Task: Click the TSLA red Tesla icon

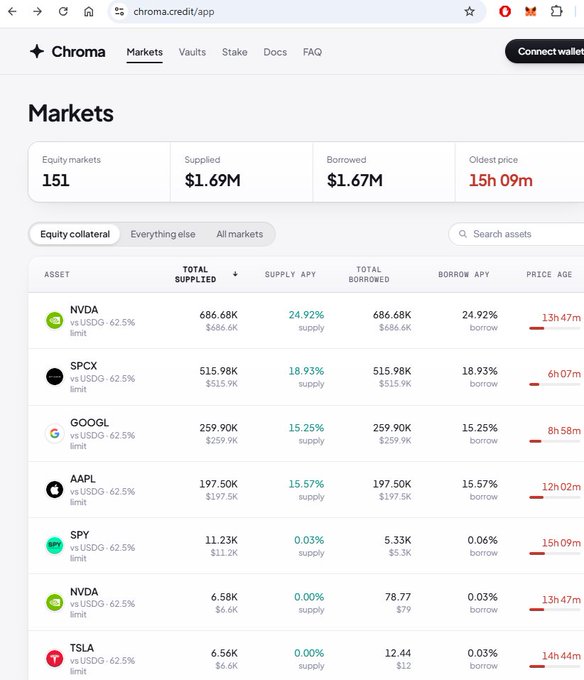Action: [x=55, y=659]
